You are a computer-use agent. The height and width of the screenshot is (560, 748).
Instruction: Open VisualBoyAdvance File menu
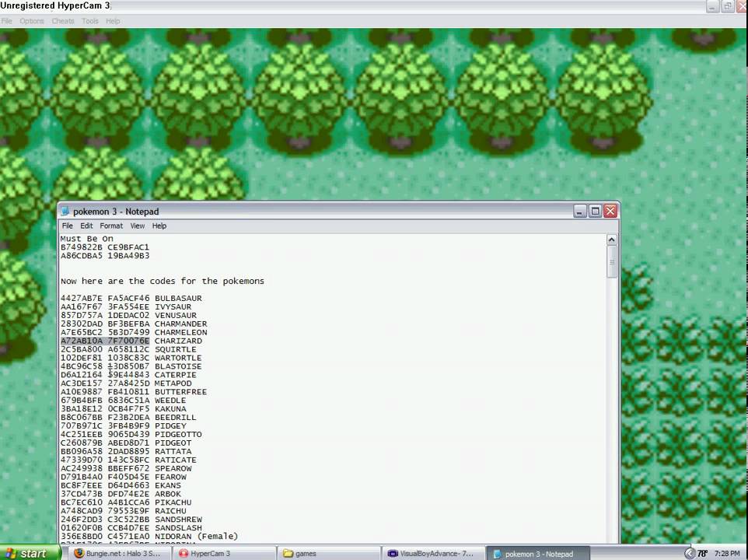point(7,21)
